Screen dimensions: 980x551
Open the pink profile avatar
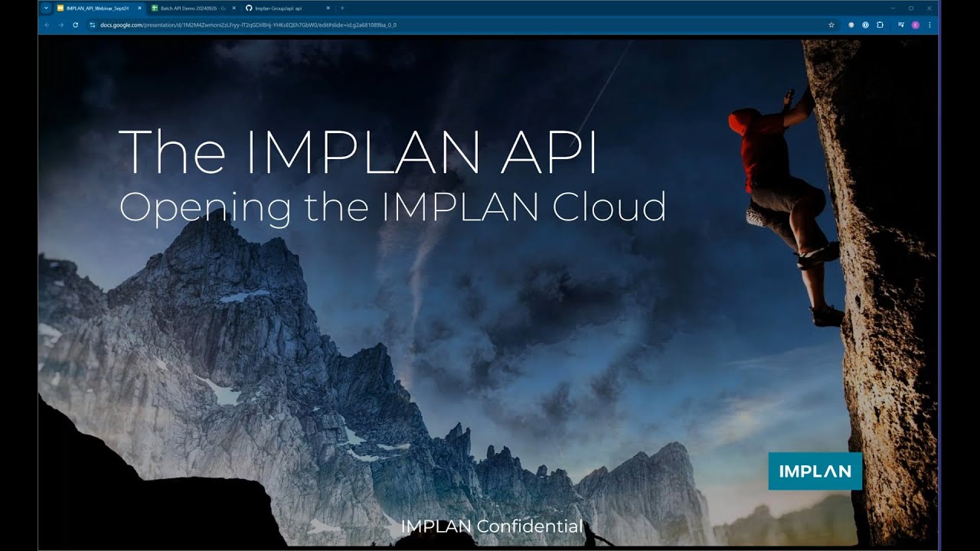coord(916,24)
